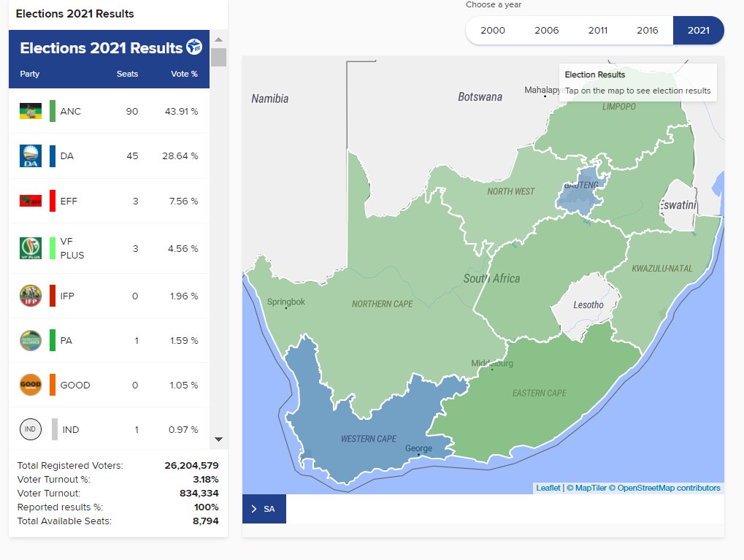Click the Voter Turnout % value 3.18%
Viewport: 744px width, 560px height.
click(x=205, y=479)
